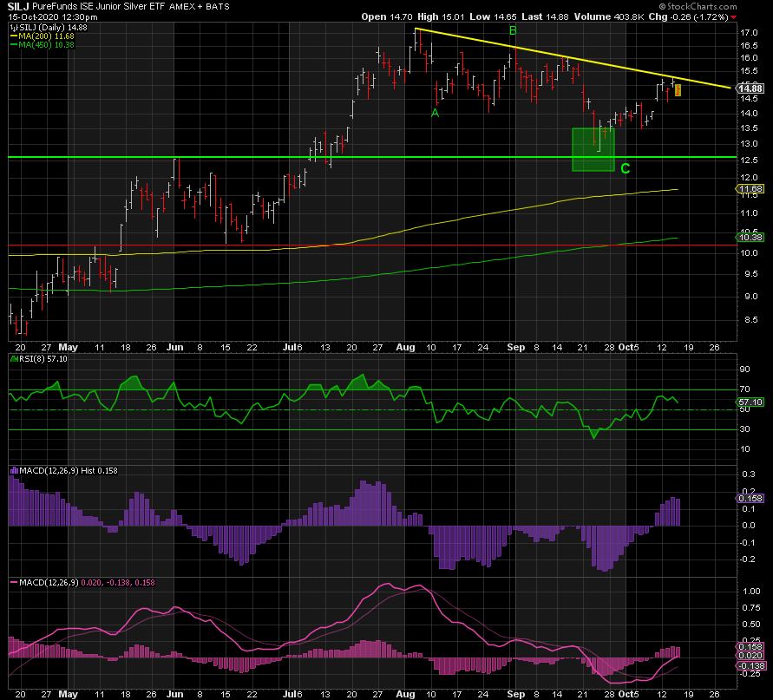Click the 0.3 level on MACD histogram axis
The width and height of the screenshot is (773, 700).
point(749,474)
